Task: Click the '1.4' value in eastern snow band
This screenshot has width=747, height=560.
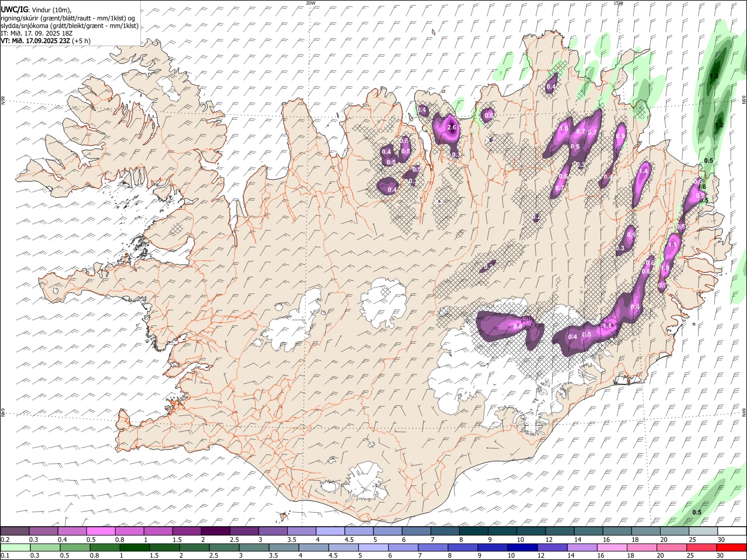Action: (x=644, y=171)
